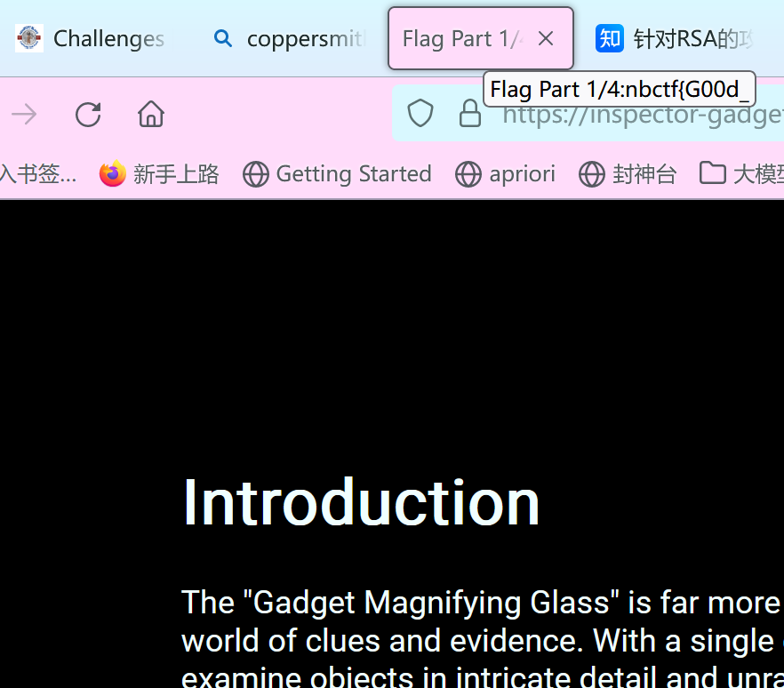Open the Getting Started bookmark
This screenshot has height=688, width=784.
[x=338, y=174]
